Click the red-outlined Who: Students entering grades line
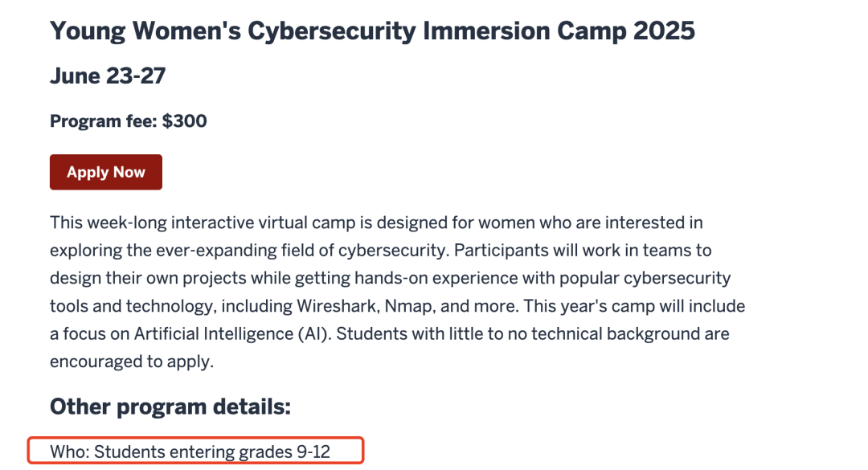 pos(195,451)
